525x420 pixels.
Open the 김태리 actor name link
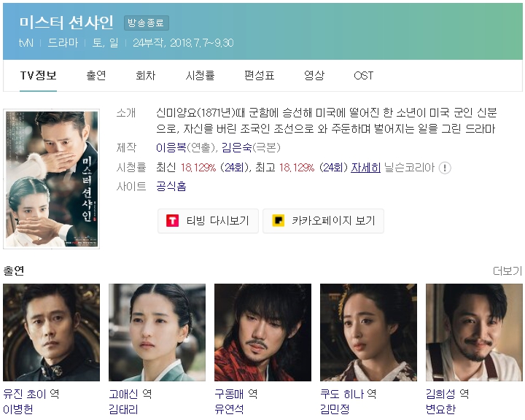[x=123, y=409]
